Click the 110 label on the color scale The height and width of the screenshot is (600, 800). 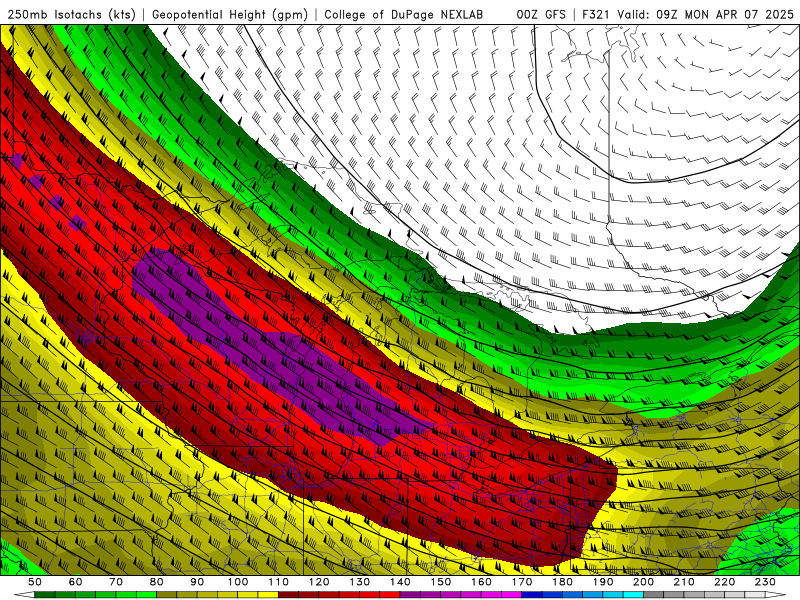(279, 582)
